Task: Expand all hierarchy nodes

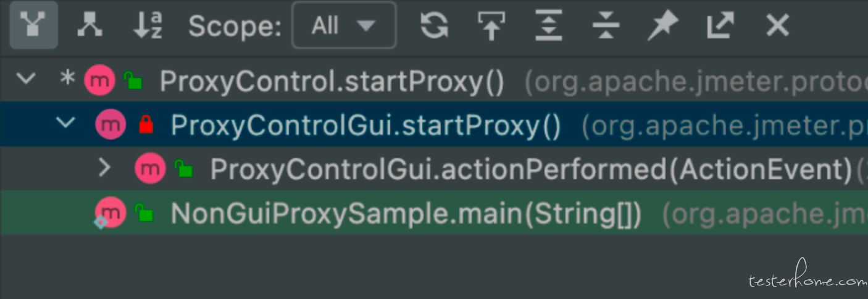Action: coord(549,26)
